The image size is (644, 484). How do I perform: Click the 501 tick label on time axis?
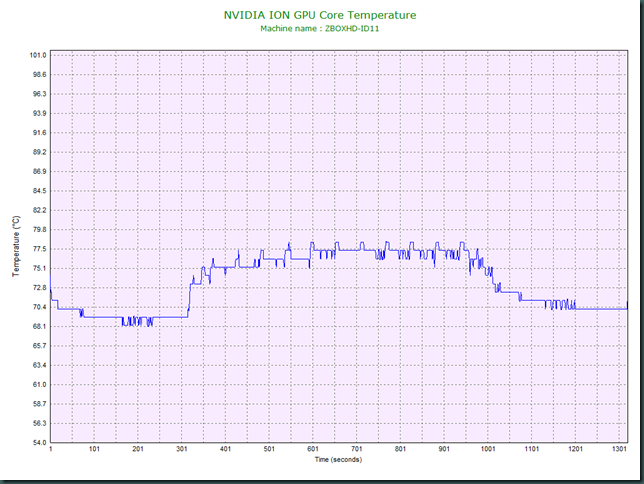click(x=269, y=449)
